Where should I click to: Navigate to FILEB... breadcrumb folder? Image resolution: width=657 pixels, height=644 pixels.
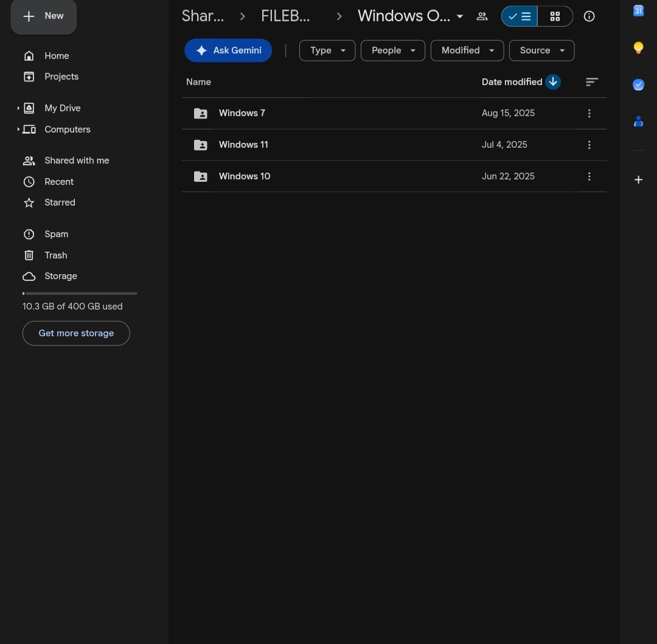pos(285,16)
